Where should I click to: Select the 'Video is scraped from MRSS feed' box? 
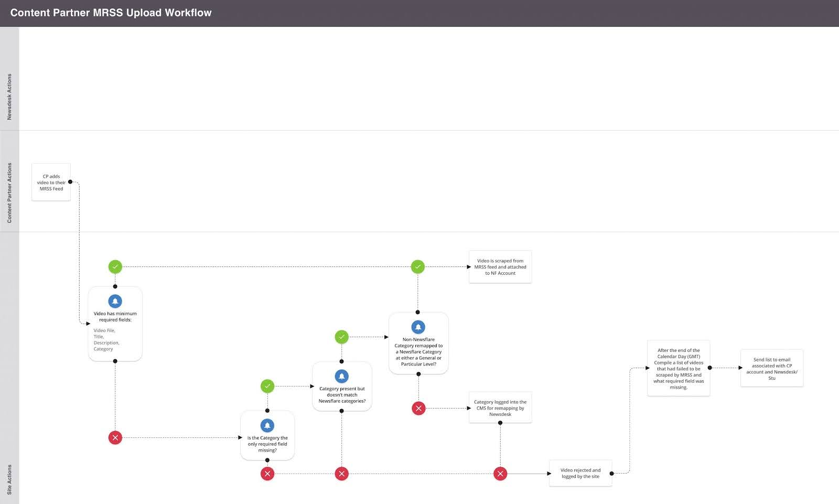[x=500, y=267]
